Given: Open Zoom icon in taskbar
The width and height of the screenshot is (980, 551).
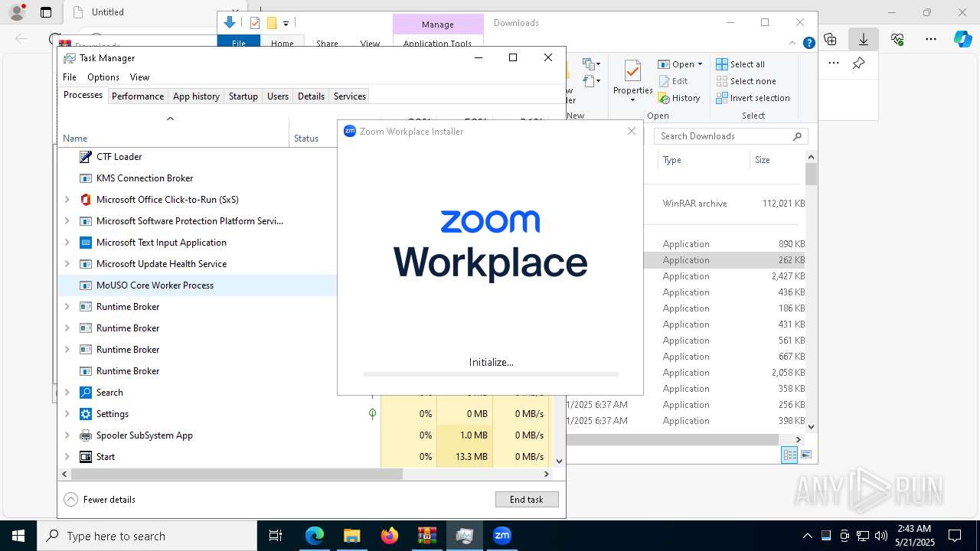Looking at the screenshot, I should 502,536.
